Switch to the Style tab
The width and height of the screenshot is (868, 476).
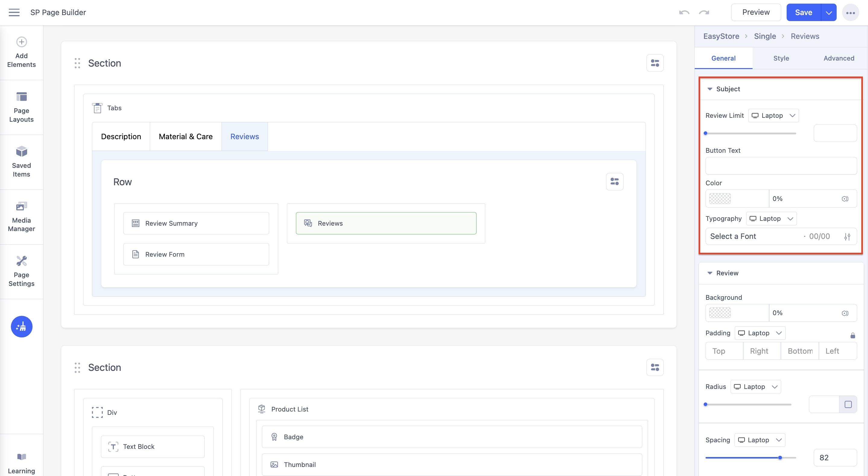[781, 58]
